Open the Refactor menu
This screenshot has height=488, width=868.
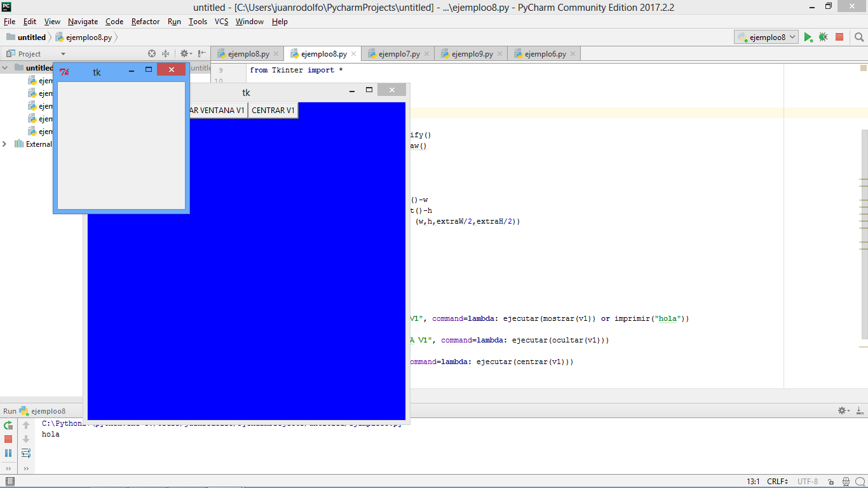pyautogui.click(x=145, y=21)
